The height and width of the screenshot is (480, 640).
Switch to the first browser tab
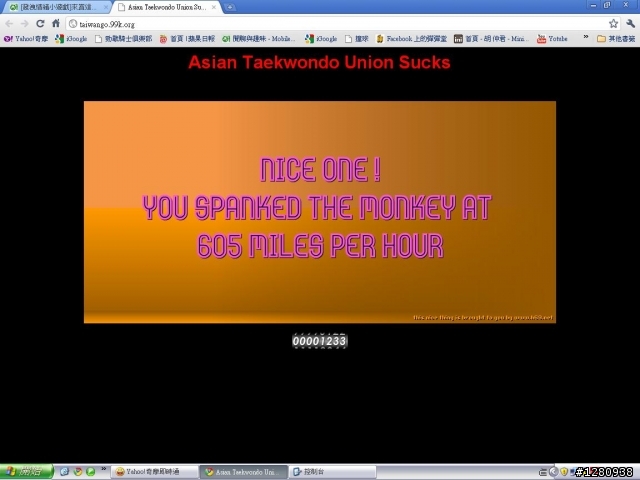55,7
